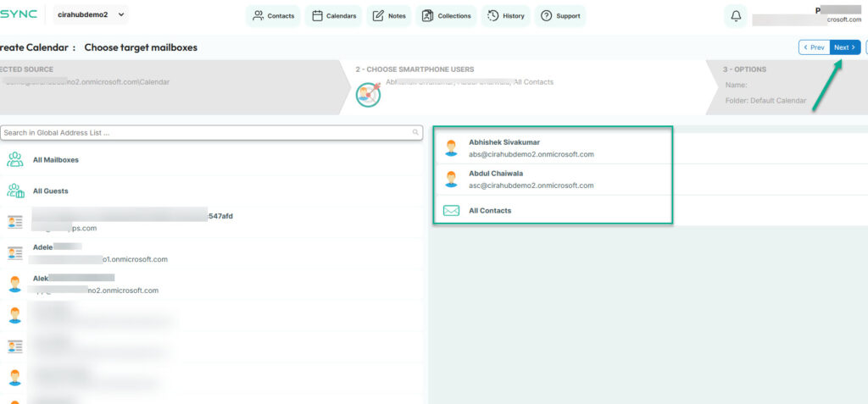The width and height of the screenshot is (868, 404).
Task: Open the Contacts section
Action: tap(273, 16)
